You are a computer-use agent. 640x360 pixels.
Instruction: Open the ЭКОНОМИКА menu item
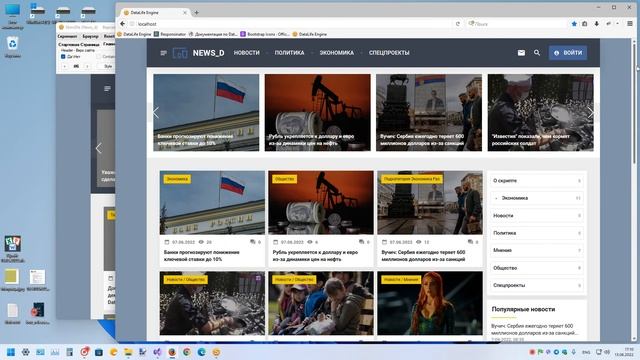click(x=337, y=53)
